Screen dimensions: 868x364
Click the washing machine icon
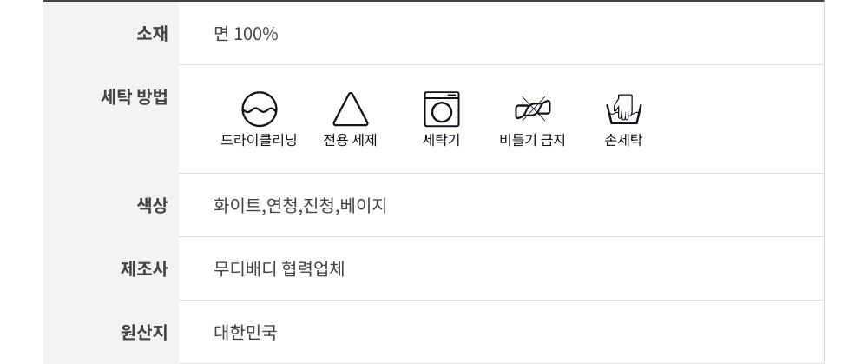pos(441,109)
